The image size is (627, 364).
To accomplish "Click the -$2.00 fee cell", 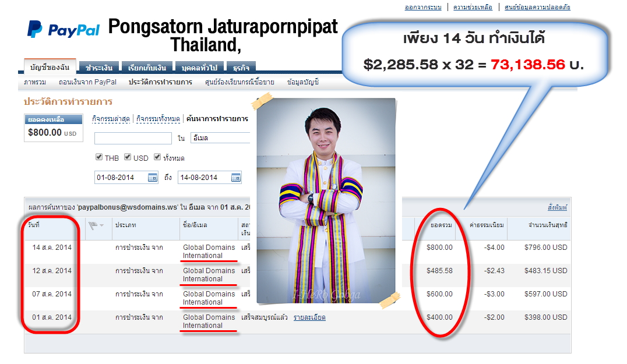I will [495, 317].
